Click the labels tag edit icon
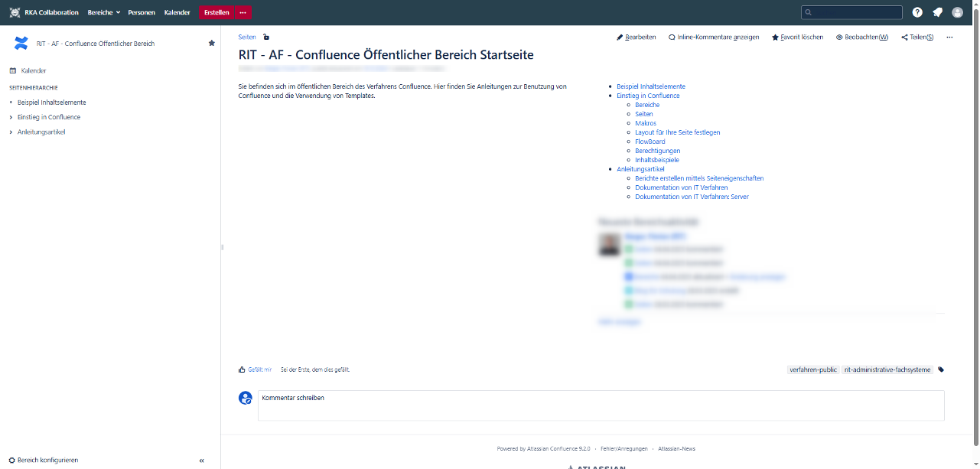This screenshot has height=469, width=980. click(941, 370)
